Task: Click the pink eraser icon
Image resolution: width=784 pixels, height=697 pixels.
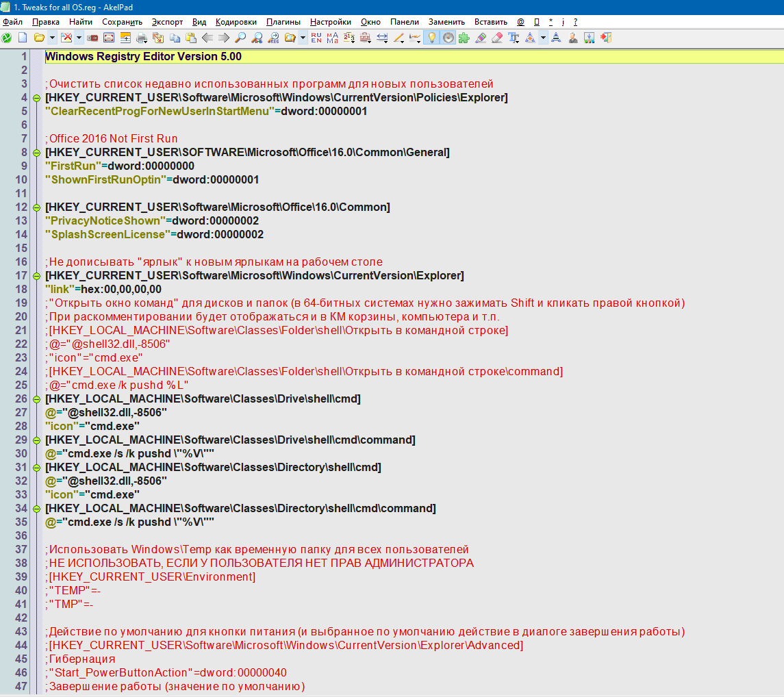Action: click(x=497, y=38)
